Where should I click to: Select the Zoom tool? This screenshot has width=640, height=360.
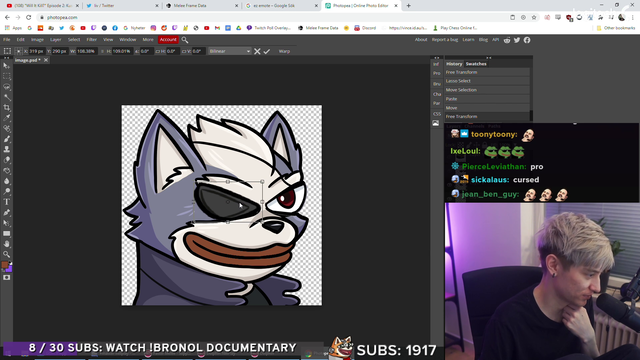(x=7, y=254)
